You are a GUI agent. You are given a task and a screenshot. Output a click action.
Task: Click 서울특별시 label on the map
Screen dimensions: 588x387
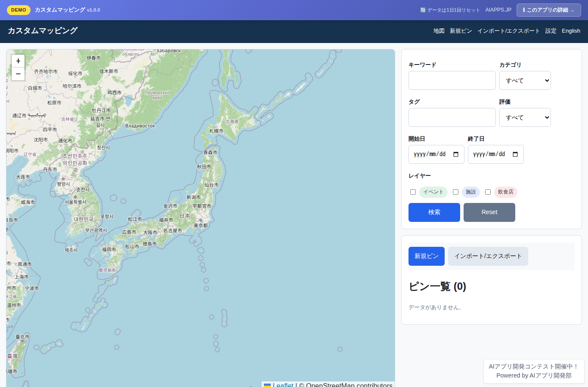76,202
